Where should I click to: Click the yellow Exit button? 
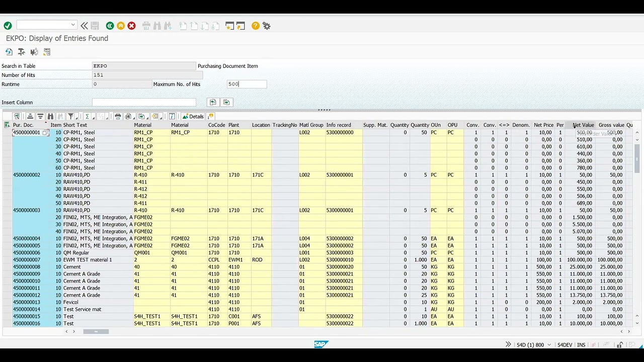(x=121, y=26)
